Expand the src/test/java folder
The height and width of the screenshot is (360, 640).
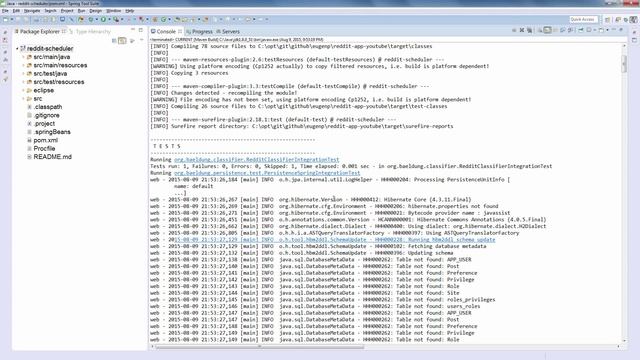[x=23, y=73]
